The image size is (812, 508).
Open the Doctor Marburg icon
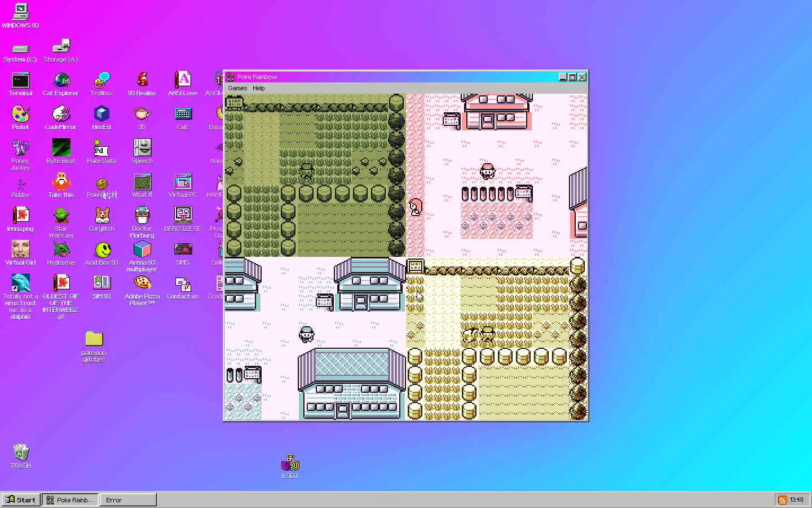pyautogui.click(x=142, y=223)
